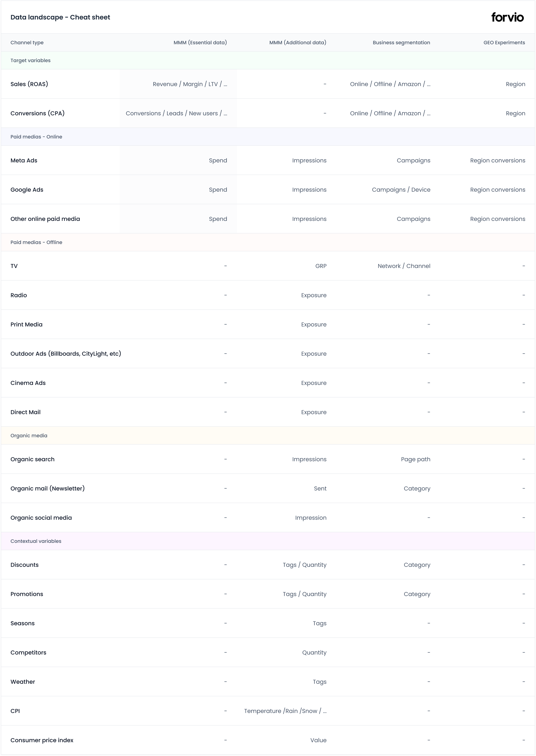Click the Temperature /Rain /Snow cell
Screen dimensions: 536x756
285,711
